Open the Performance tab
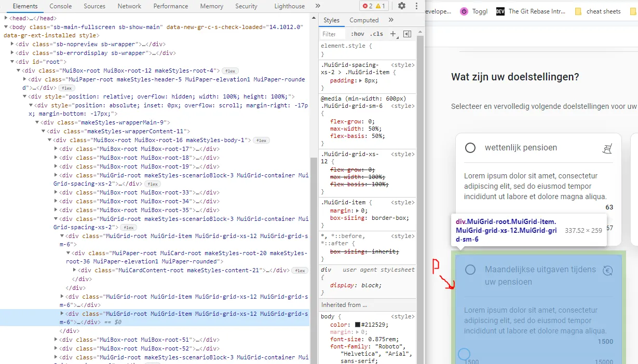 pyautogui.click(x=171, y=6)
